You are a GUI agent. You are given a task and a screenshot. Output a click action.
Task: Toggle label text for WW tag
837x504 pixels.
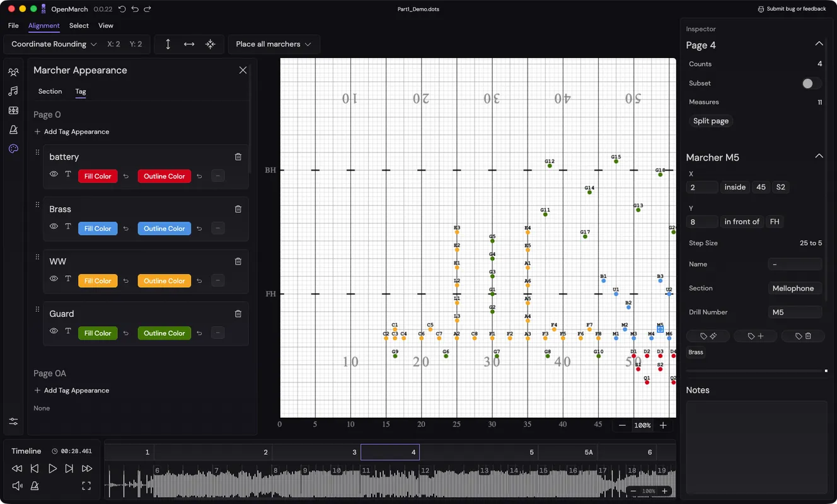coord(68,279)
